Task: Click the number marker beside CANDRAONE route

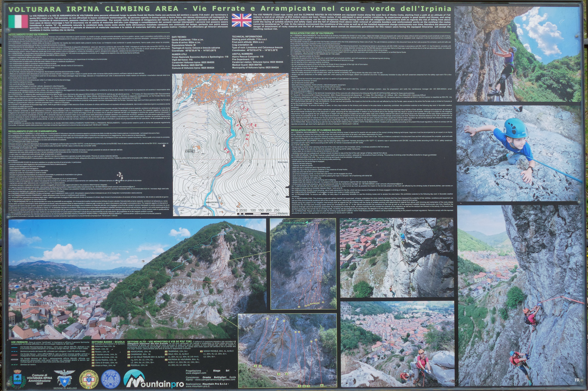Action: click(x=129, y=354)
